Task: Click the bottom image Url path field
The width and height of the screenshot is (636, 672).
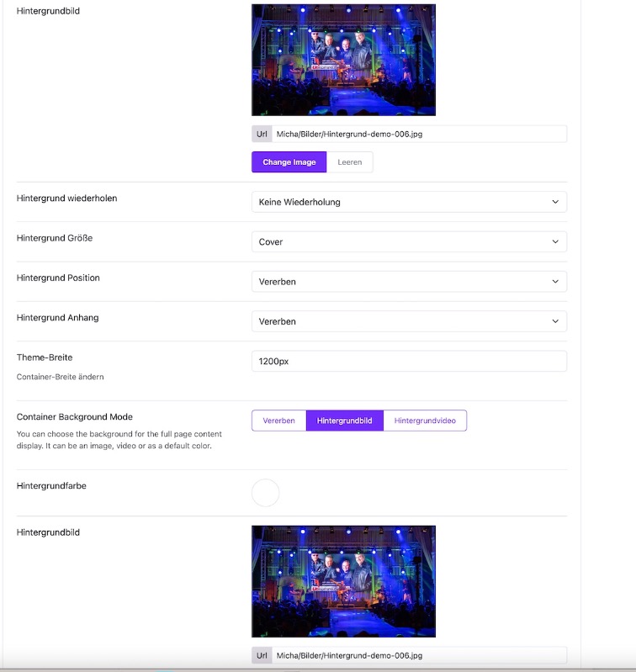Action: coord(419,655)
